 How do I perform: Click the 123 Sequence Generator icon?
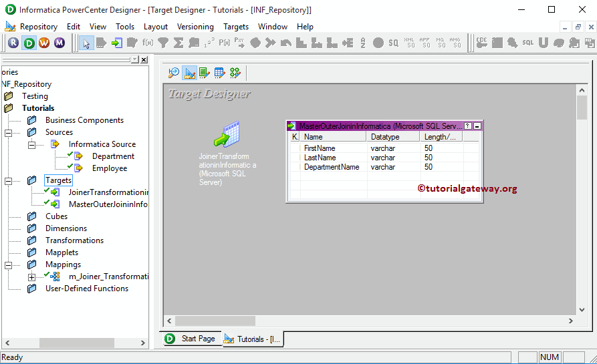tap(209, 43)
